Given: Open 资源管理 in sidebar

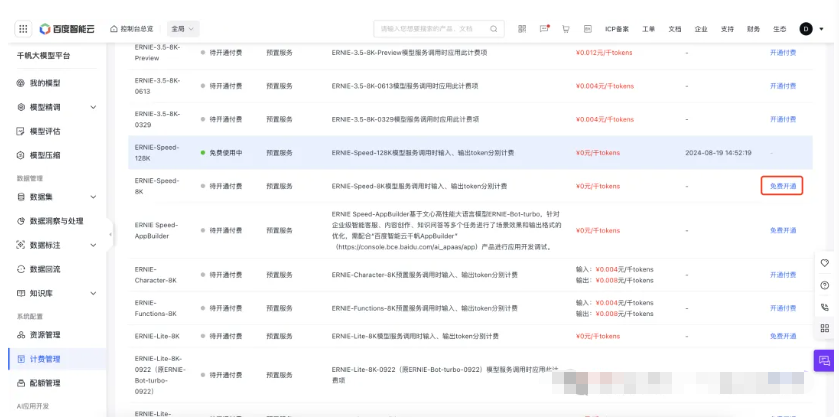Looking at the screenshot, I should [x=45, y=335].
